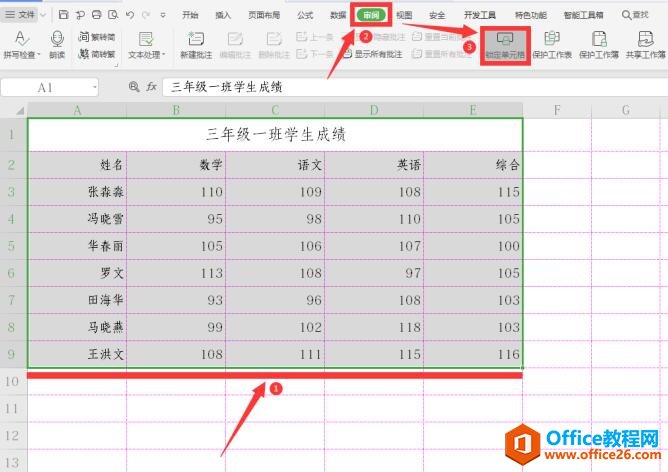Switch to the 开发工具 tab
Image resolution: width=668 pixels, height=472 pixels.
pyautogui.click(x=480, y=15)
